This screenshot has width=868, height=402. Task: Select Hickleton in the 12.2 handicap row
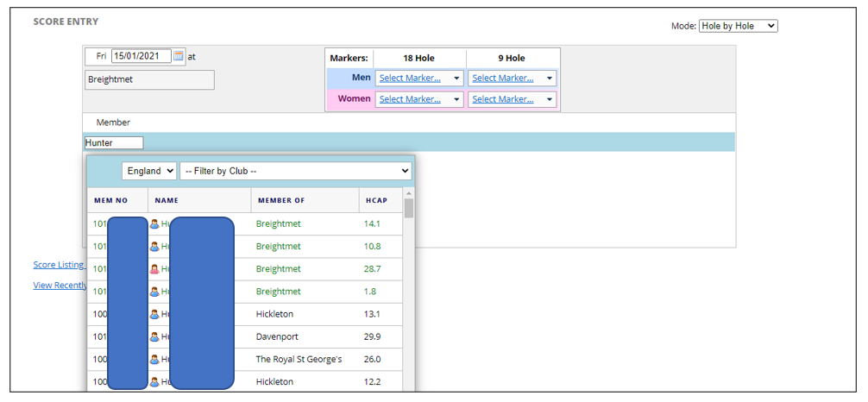click(274, 381)
